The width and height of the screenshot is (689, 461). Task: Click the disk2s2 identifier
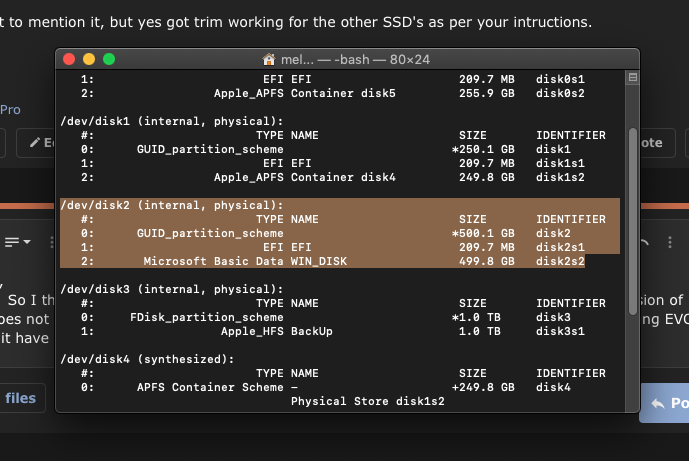point(560,261)
